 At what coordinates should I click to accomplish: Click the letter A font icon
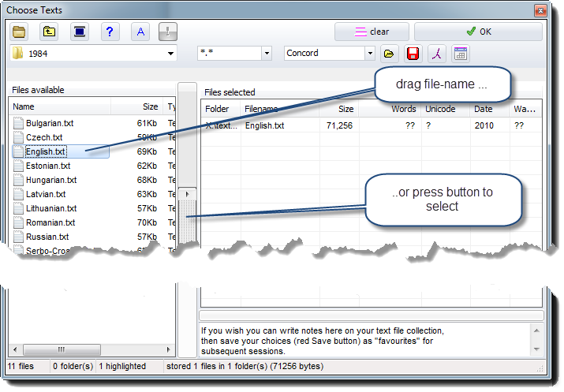[x=140, y=32]
